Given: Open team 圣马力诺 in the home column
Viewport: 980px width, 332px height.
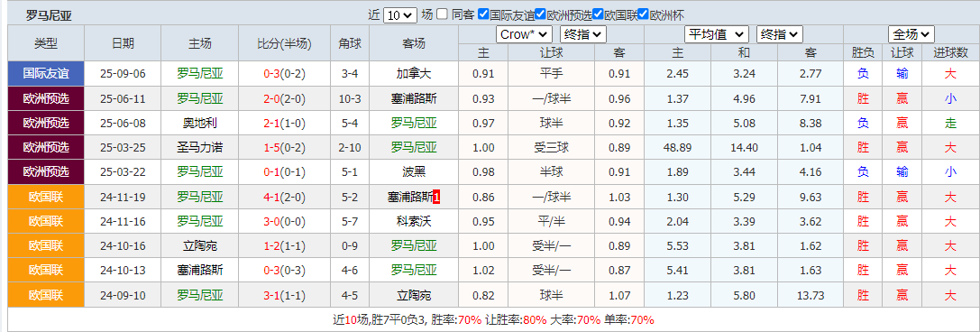Looking at the screenshot, I should [x=200, y=148].
